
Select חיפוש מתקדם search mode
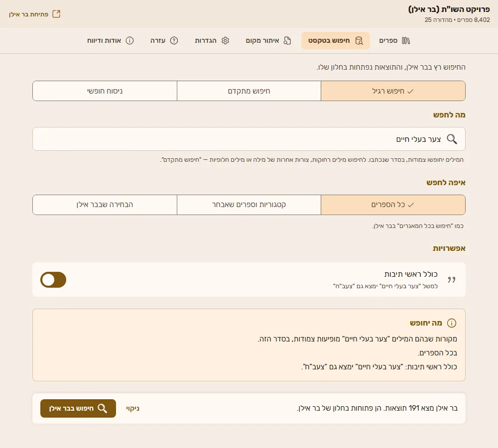(249, 91)
